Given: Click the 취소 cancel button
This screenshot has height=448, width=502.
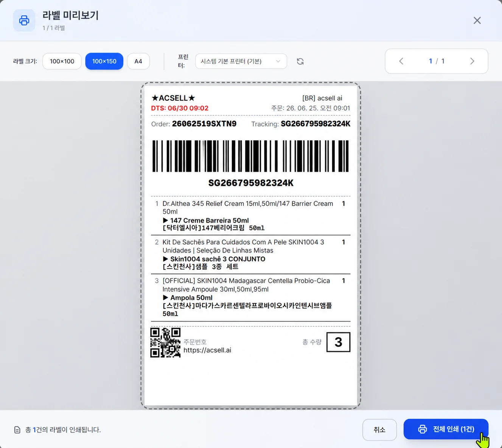Looking at the screenshot, I should [379, 429].
